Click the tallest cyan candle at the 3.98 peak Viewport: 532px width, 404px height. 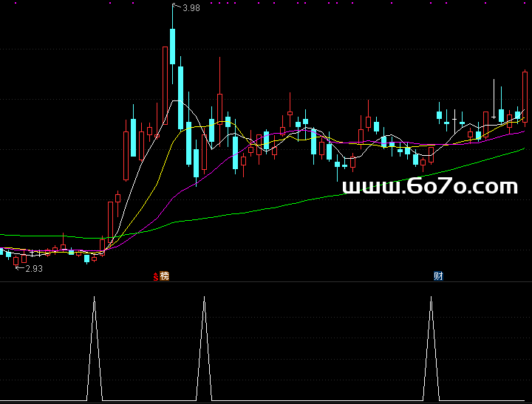click(172, 46)
